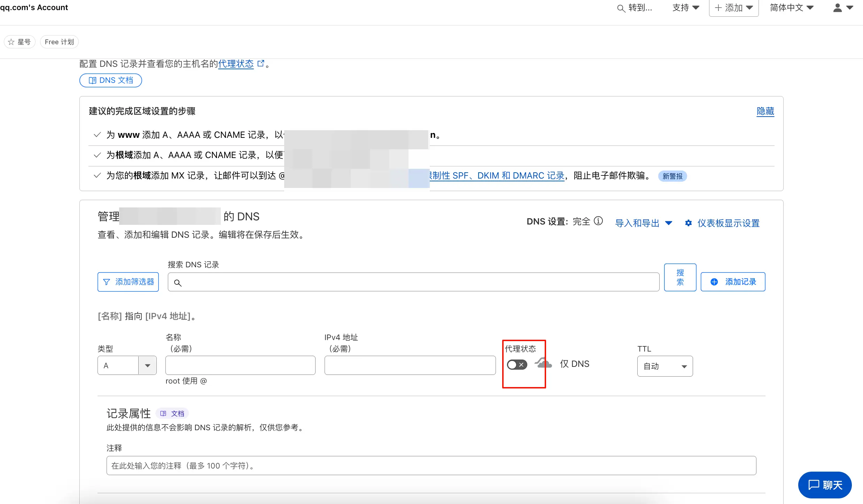Open the DNS 文档 documentation

coord(110,80)
